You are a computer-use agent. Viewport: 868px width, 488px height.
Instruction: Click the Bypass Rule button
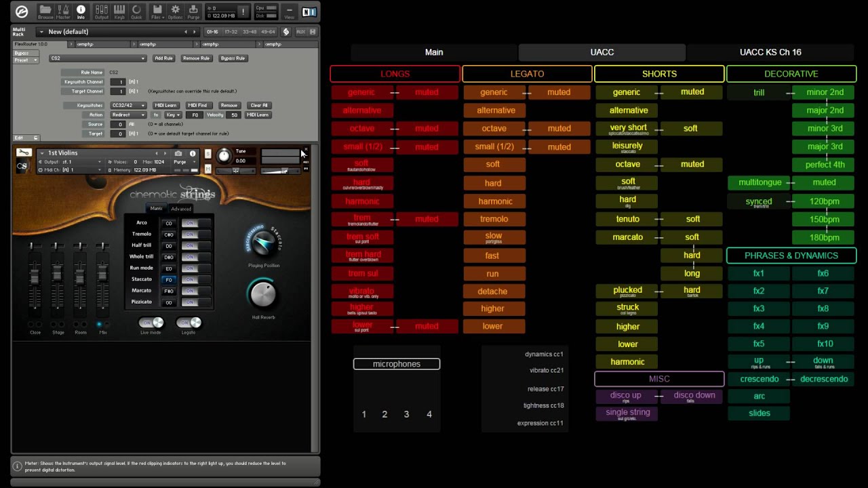click(x=233, y=58)
